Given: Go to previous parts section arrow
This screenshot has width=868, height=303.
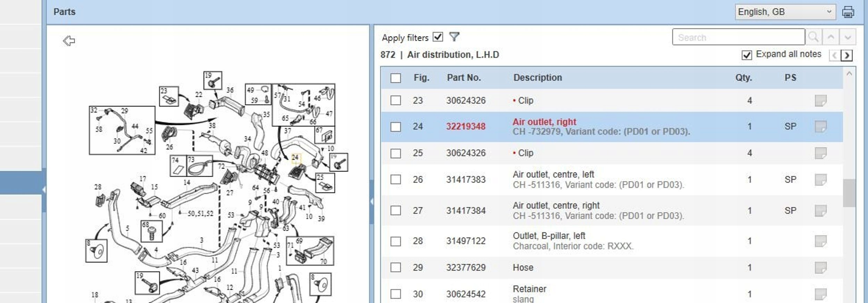Looking at the screenshot, I should 835,55.
